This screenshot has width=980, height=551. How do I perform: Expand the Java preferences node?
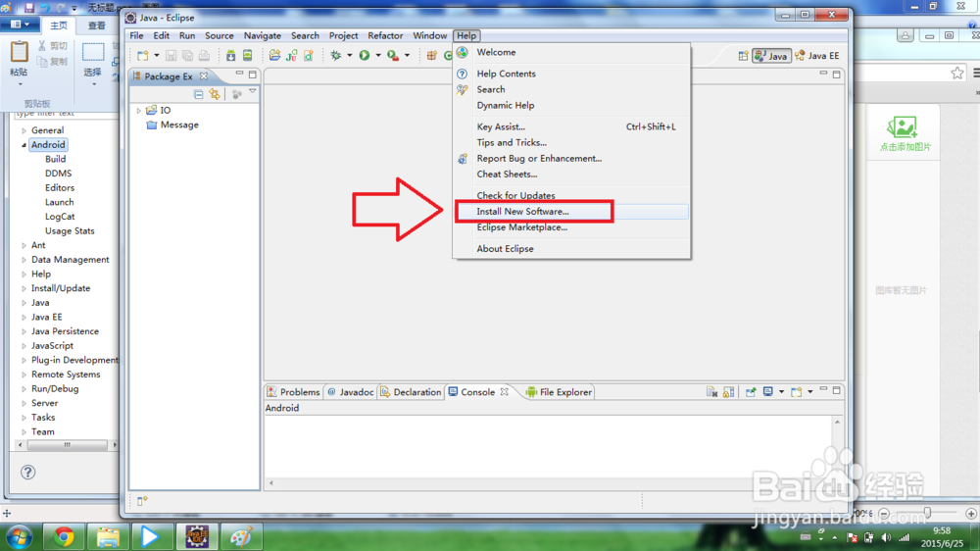24,303
